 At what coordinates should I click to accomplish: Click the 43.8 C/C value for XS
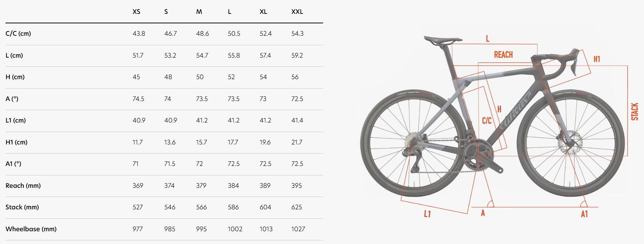[139, 34]
